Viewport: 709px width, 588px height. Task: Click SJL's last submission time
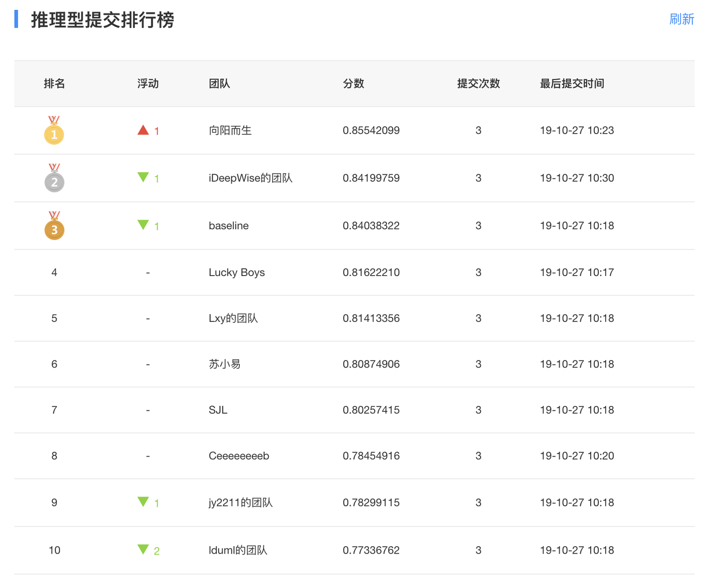click(577, 410)
